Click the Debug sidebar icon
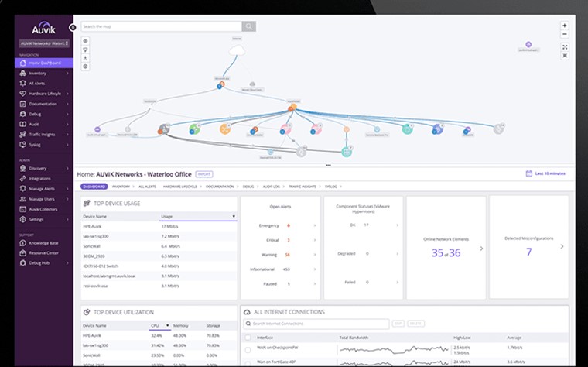 click(x=23, y=114)
